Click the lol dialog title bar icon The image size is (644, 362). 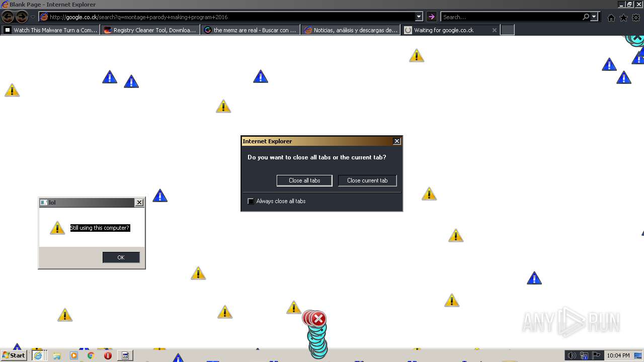(44, 203)
